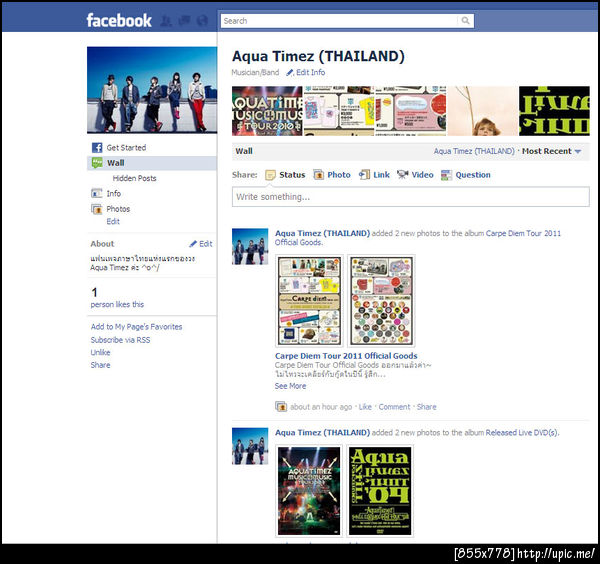Select the Video share option
Image resolution: width=600 pixels, height=564 pixels.
point(422,175)
